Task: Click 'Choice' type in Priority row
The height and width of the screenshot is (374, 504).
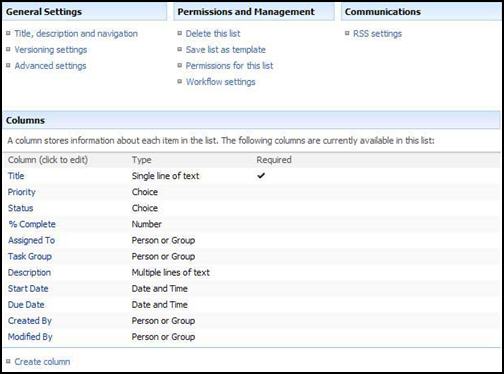Action: pos(145,192)
